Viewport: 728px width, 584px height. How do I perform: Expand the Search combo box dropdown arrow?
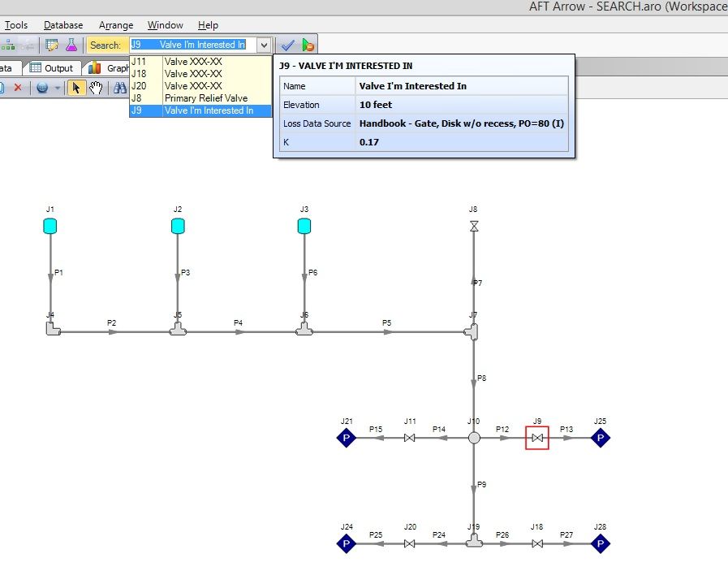(264, 45)
